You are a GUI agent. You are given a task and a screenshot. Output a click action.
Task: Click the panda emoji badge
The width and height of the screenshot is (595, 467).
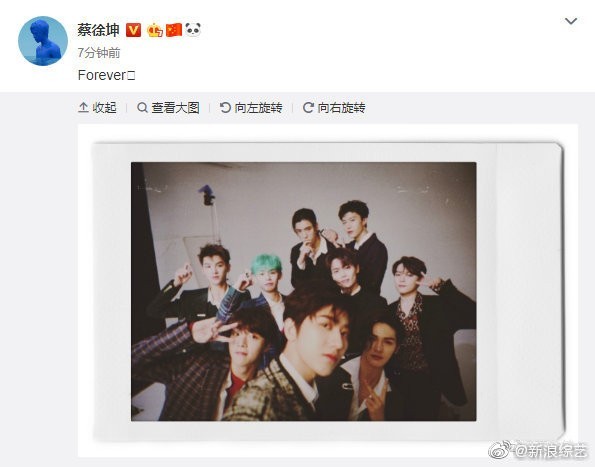point(193,29)
